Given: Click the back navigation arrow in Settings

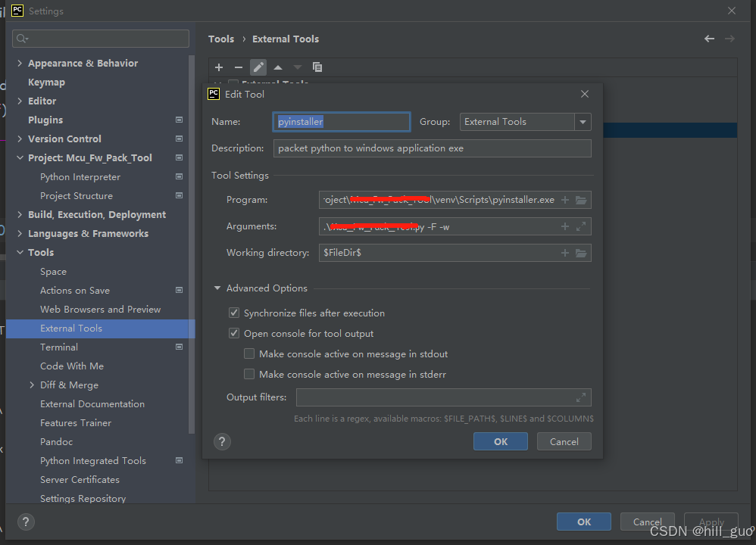Looking at the screenshot, I should coord(709,38).
